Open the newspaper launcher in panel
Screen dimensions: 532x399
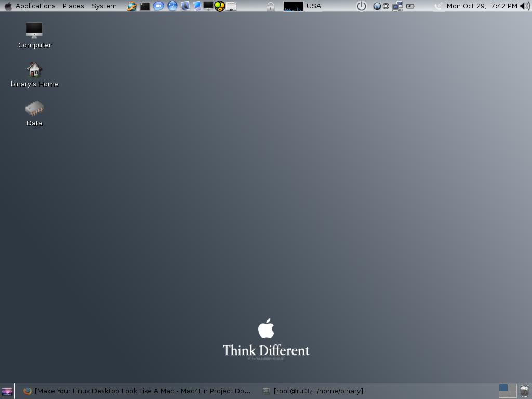231,6
